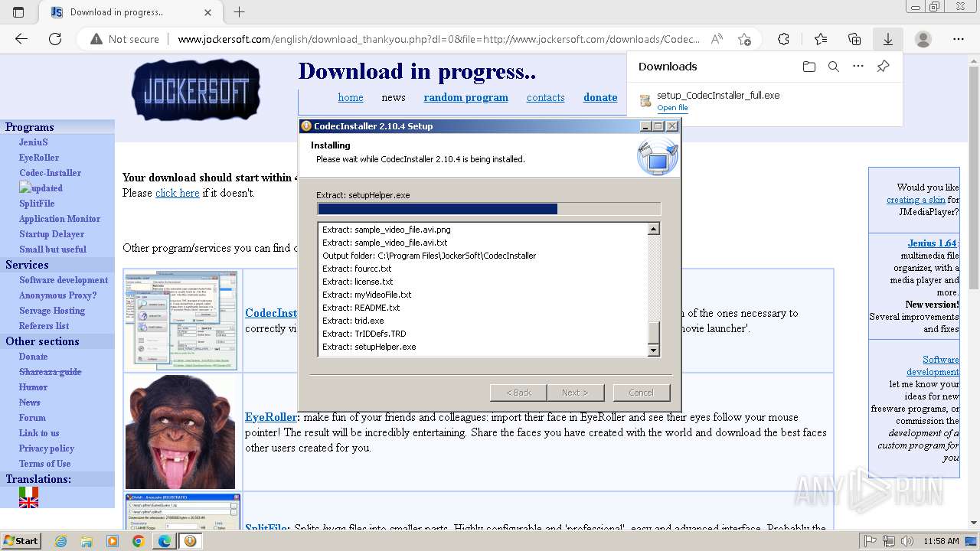Open Startup Delayer sidebar link
Viewport: 980px width, 551px height.
point(51,234)
